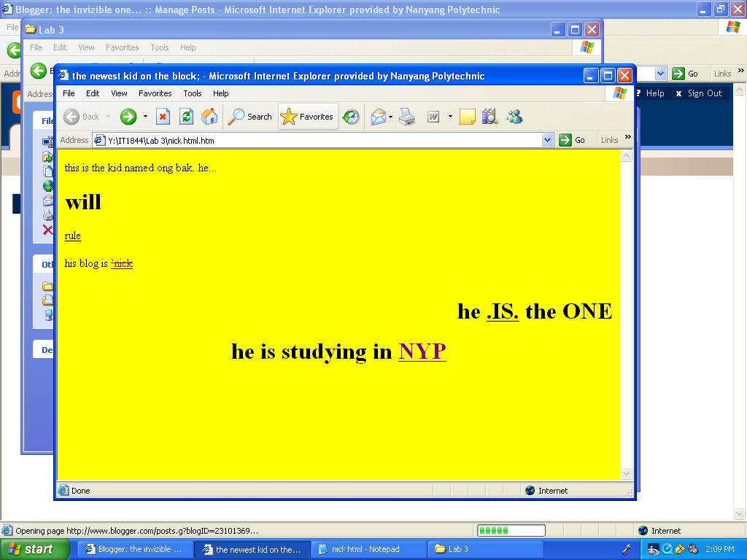The width and height of the screenshot is (747, 560).
Task: Click the struck-through 'nick' blog link
Action: [x=122, y=263]
